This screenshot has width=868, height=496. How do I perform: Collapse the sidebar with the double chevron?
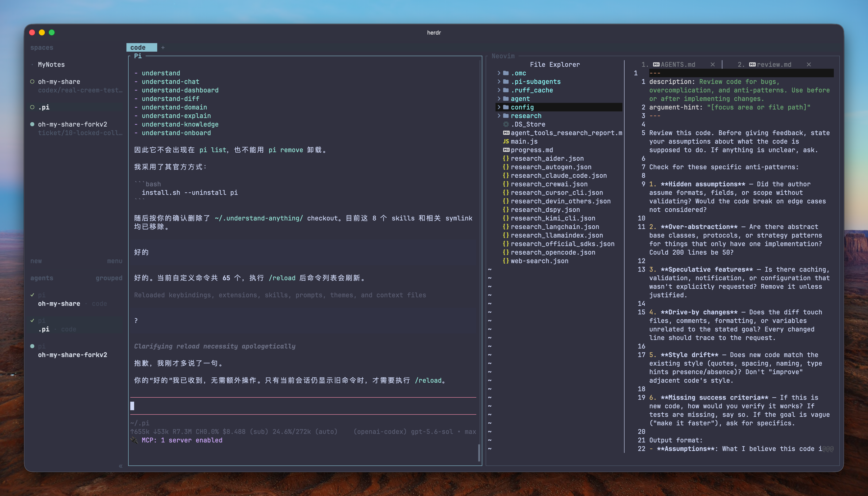(121, 466)
